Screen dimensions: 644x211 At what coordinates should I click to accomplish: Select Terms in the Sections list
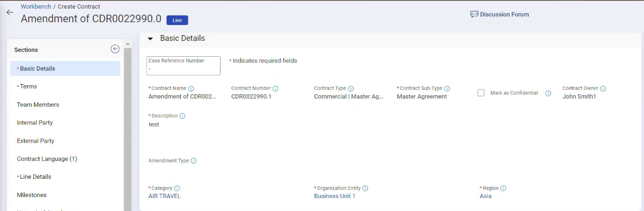(x=28, y=87)
